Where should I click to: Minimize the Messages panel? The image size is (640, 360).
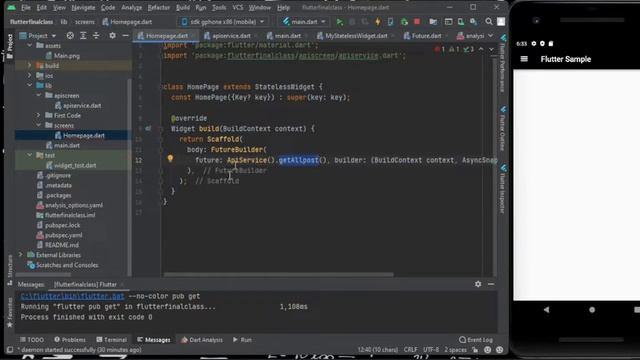point(491,284)
